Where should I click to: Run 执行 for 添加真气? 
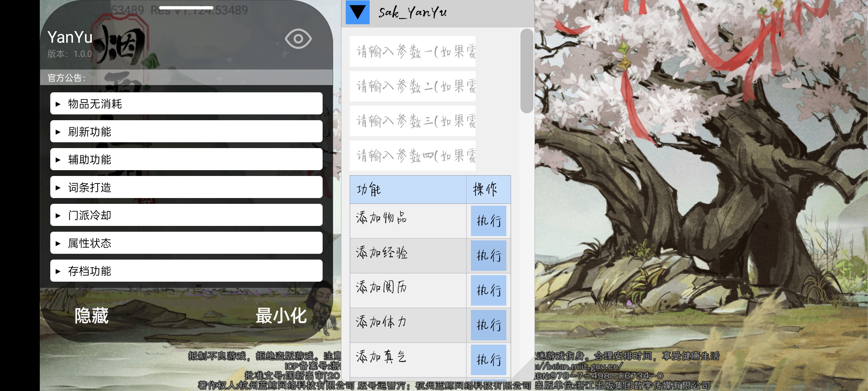coord(489,360)
